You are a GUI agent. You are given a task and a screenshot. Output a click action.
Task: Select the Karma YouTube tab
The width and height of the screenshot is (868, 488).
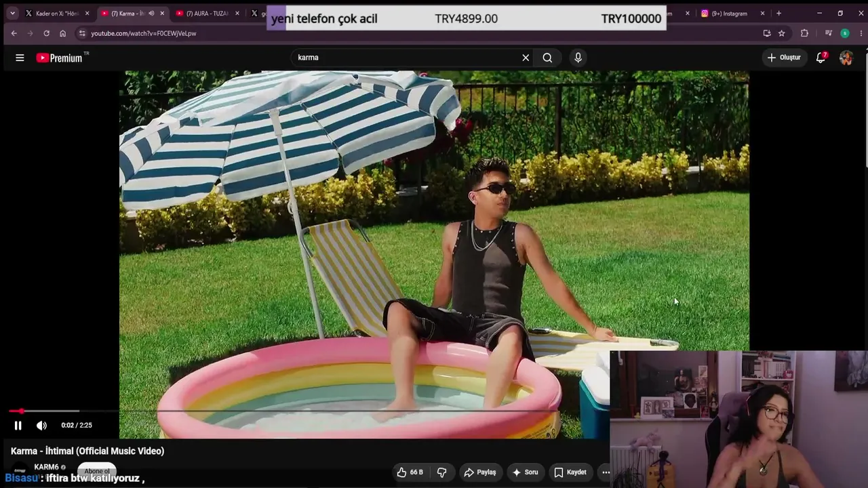tap(132, 13)
